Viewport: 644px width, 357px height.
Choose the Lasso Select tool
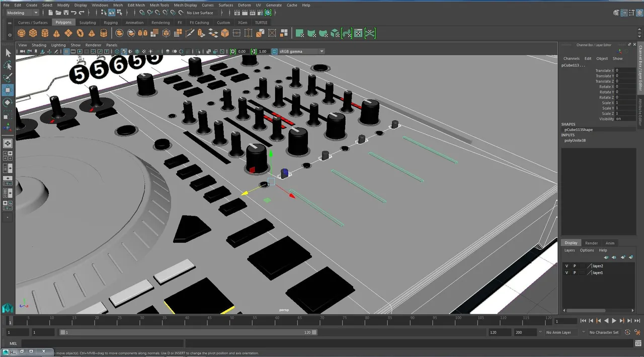tap(8, 65)
